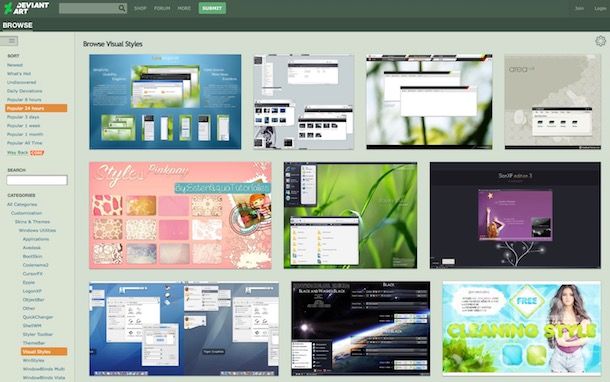Select the BootSkin subcategory
This screenshot has height=382, width=610.
click(32, 256)
